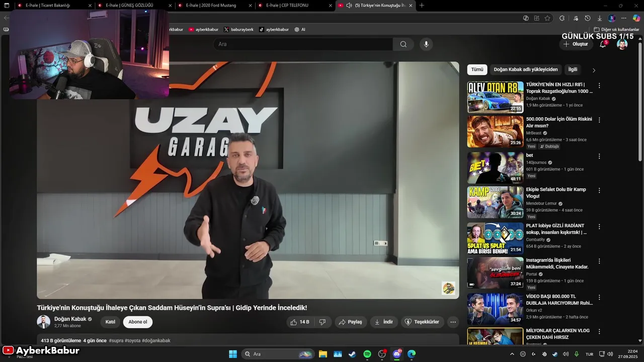Image resolution: width=644 pixels, height=362 pixels.
Task: Click TUR keyboard language indicator
Action: tap(589, 354)
